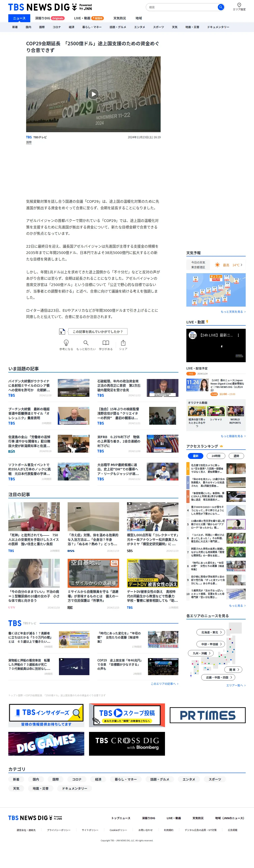Click the 'DIG GAMES' banner

46,744
